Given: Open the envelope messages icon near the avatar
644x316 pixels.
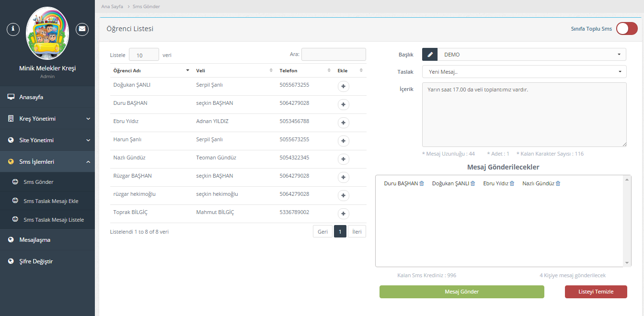Looking at the screenshot, I should (x=82, y=29).
